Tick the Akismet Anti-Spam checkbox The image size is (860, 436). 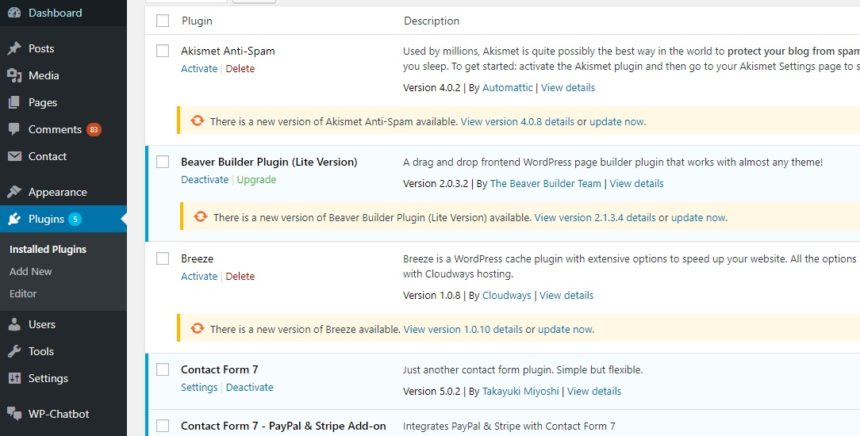tap(162, 51)
